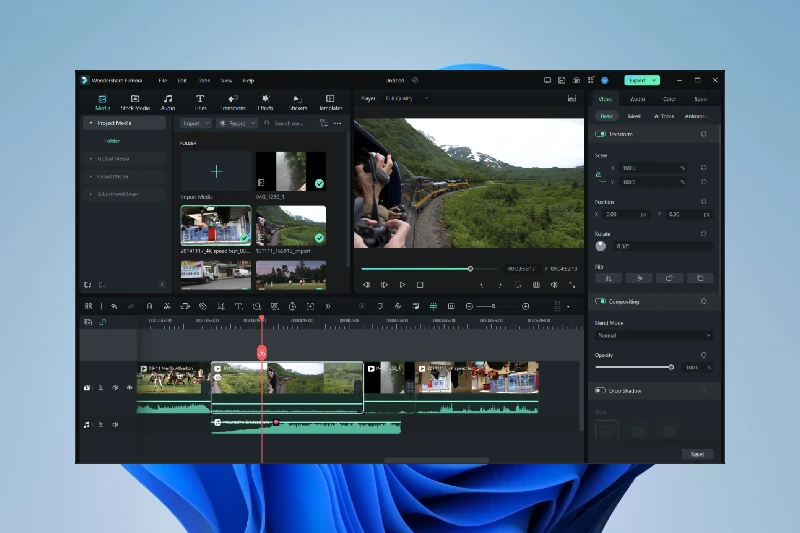
Task: Click the rotate clockwise button under Flip
Action: (x=669, y=278)
